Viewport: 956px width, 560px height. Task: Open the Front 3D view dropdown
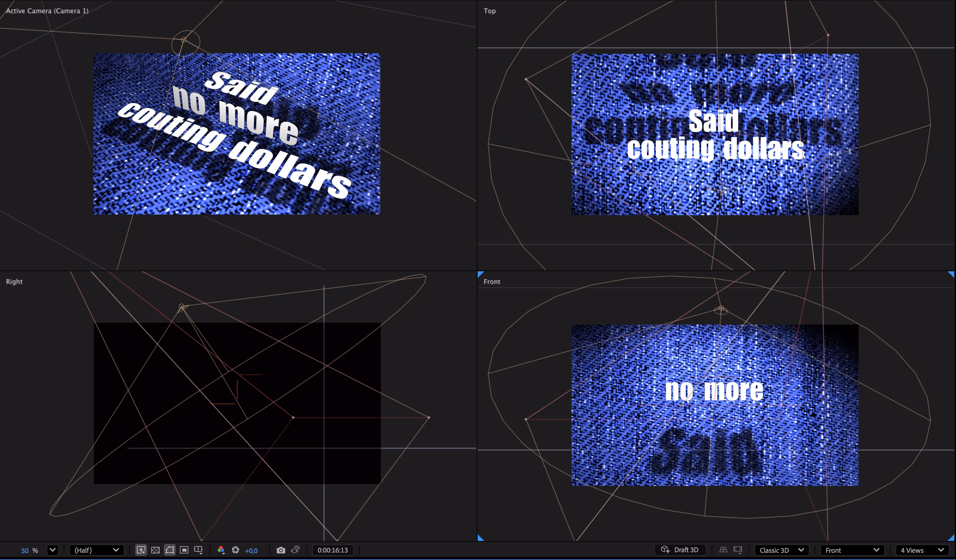pos(852,550)
